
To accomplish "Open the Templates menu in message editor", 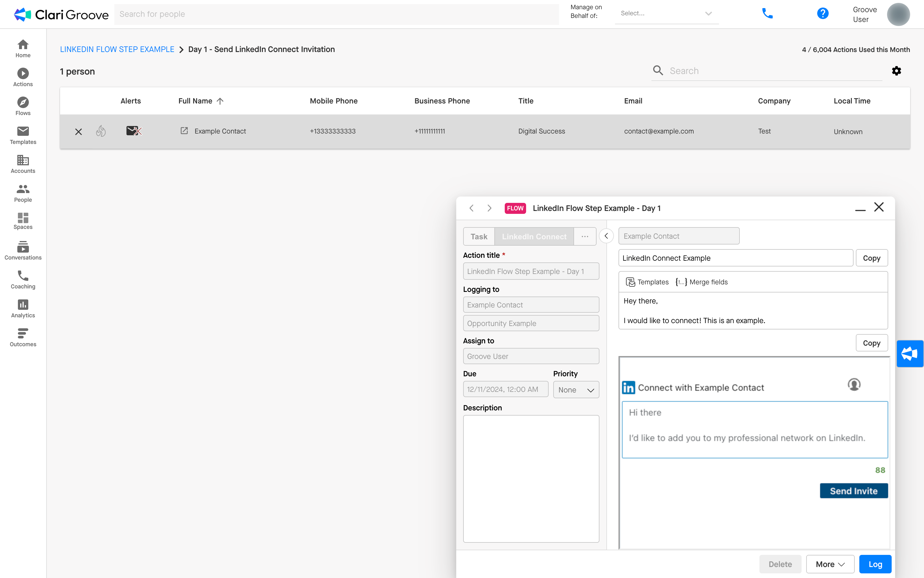I will pyautogui.click(x=647, y=282).
